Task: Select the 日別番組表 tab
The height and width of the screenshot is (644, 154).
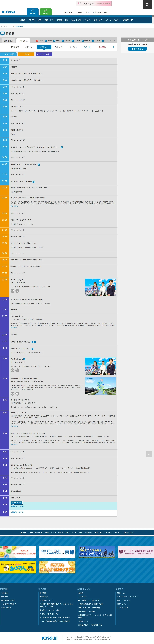Action: (x=23, y=41)
